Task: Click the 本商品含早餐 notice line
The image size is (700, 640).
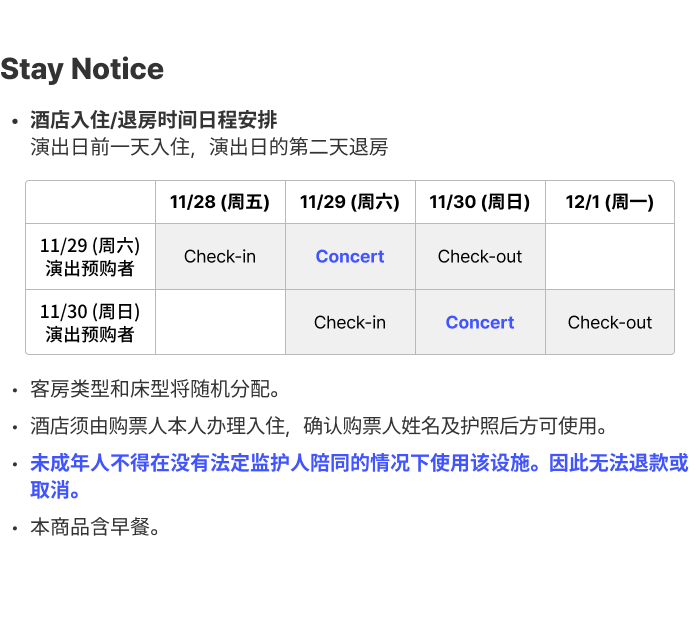Action: point(95,527)
